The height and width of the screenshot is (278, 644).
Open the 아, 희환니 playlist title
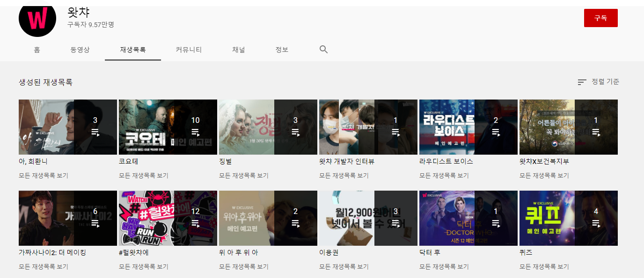[x=33, y=162]
